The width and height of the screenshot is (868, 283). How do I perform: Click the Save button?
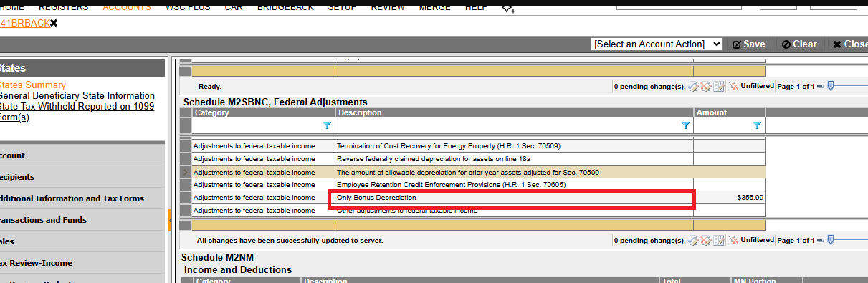pos(748,44)
